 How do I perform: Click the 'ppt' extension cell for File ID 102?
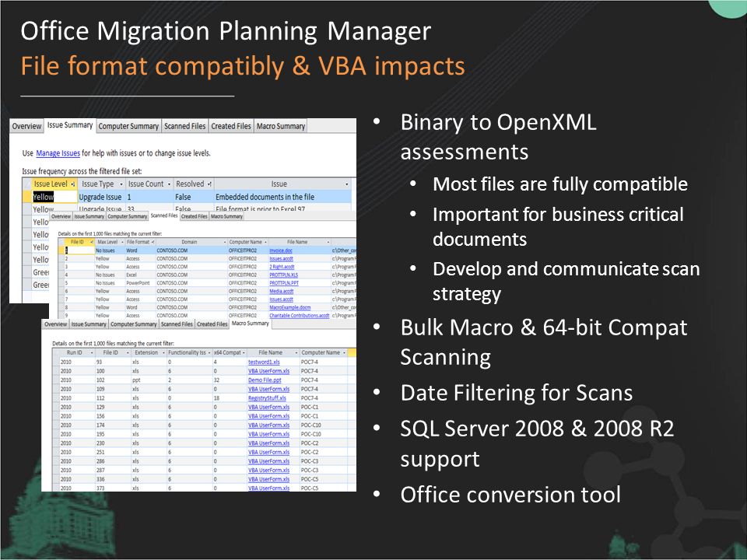click(148, 380)
